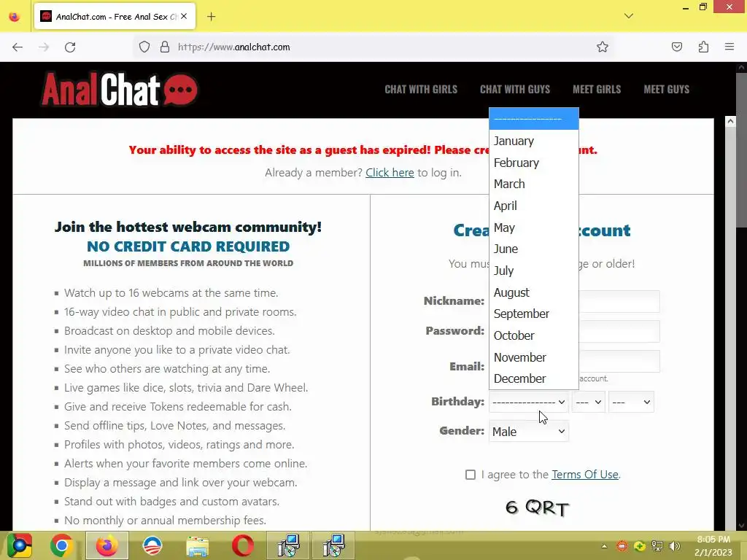This screenshot has width=747, height=560.
Task: Click the Birthday month dropdown box
Action: [528, 402]
